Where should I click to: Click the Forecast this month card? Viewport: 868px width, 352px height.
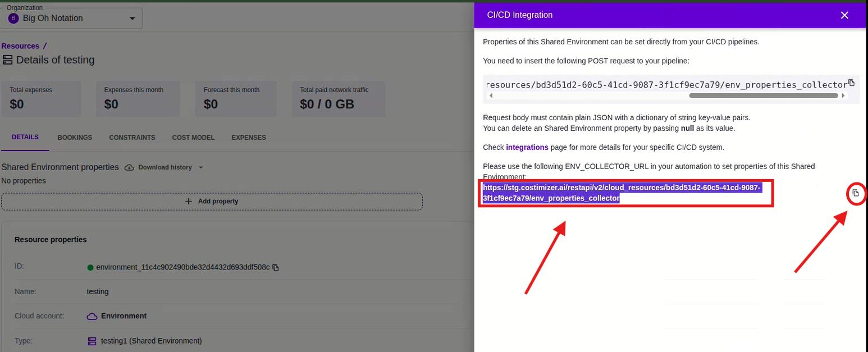[236, 99]
